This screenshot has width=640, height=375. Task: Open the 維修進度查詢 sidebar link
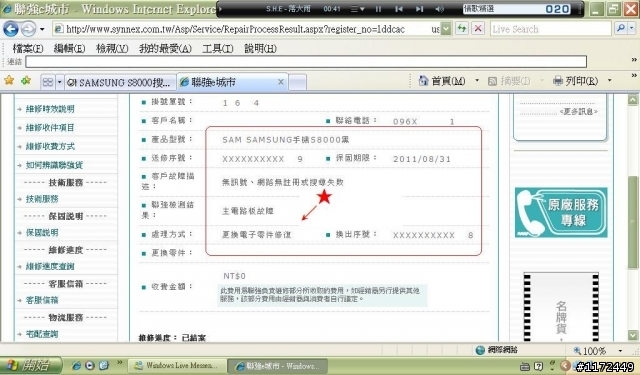point(50,267)
